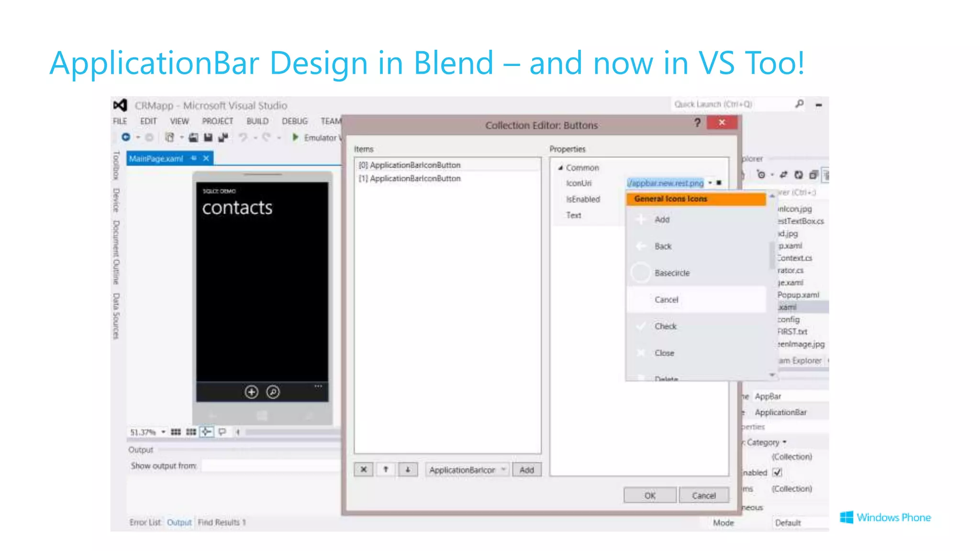Viewport: 980px width, 551px height.
Task: Click the New Project toolbar icon
Action: pyautogui.click(x=169, y=138)
